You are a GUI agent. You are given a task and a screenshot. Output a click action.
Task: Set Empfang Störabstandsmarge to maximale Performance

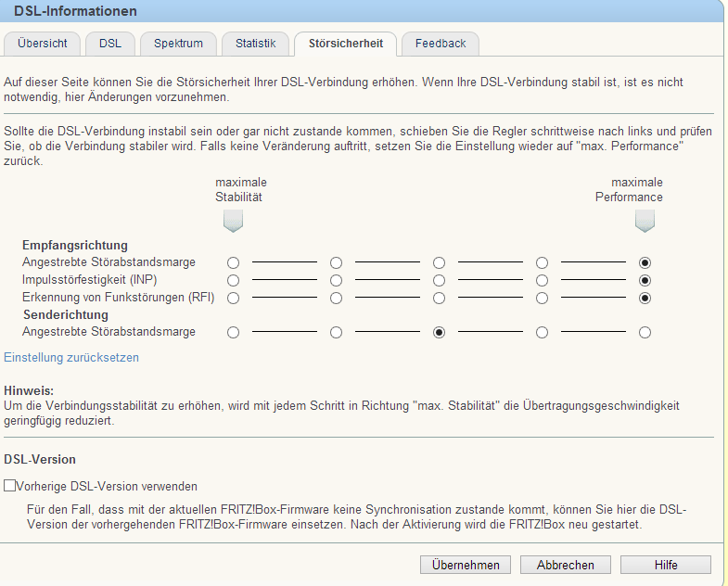[x=645, y=262]
